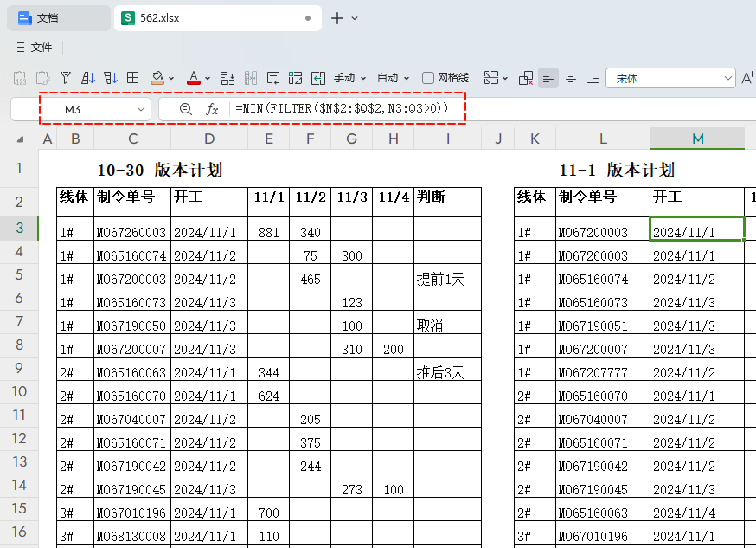Select column D header
Image resolution: width=756 pixels, height=548 pixels.
tap(209, 139)
